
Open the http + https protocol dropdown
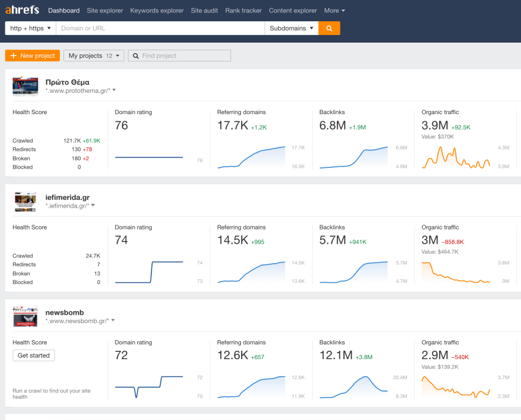click(31, 28)
